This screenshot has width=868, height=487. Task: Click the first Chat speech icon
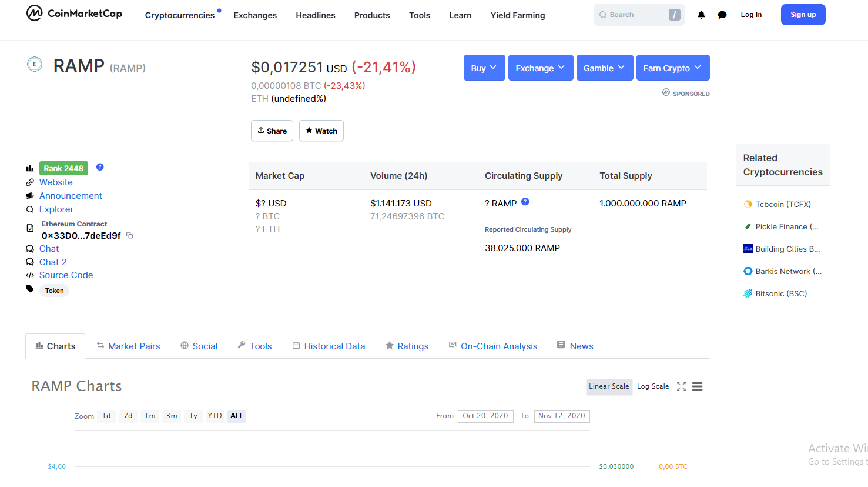point(30,249)
